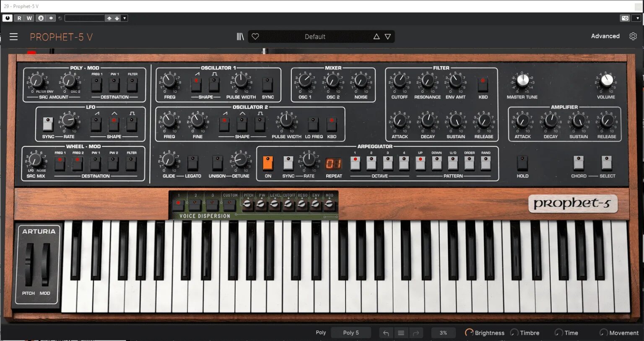This screenshot has height=341, width=644.
Task: Toggle Oscillator 1 SYNC switch
Action: click(x=268, y=84)
